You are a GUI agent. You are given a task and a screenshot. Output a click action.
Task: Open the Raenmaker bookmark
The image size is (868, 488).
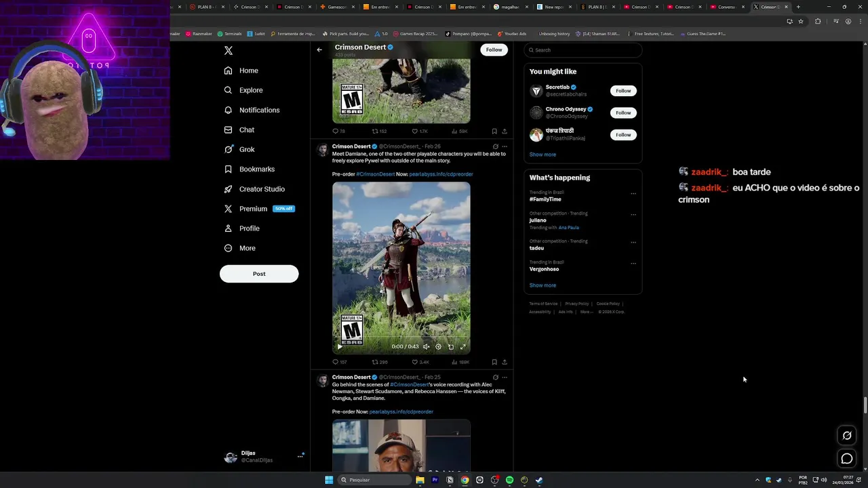point(198,33)
